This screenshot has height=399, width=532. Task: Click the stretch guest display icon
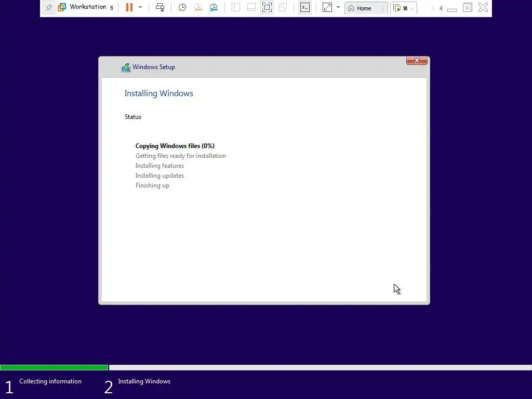click(x=327, y=7)
